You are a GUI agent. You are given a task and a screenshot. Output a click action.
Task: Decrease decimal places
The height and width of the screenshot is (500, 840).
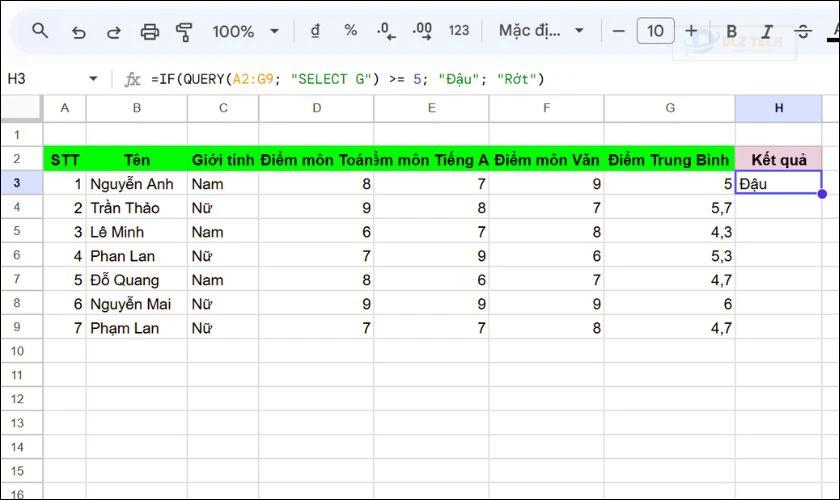coord(386,31)
